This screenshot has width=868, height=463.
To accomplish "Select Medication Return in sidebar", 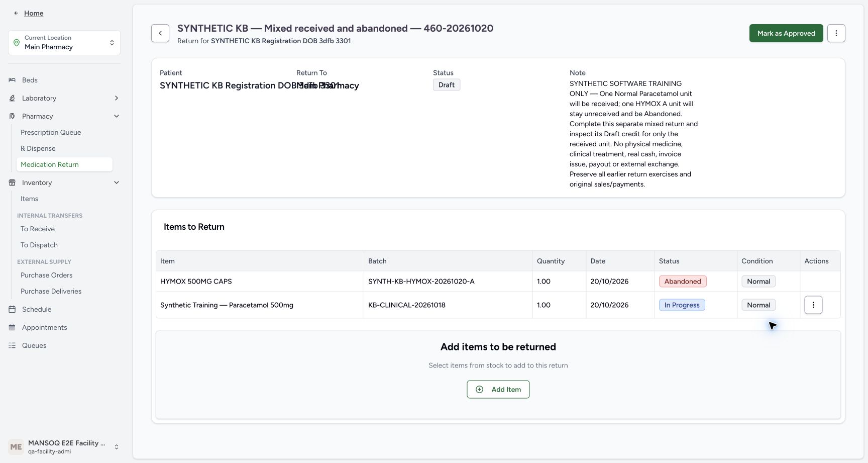I will 64,164.
